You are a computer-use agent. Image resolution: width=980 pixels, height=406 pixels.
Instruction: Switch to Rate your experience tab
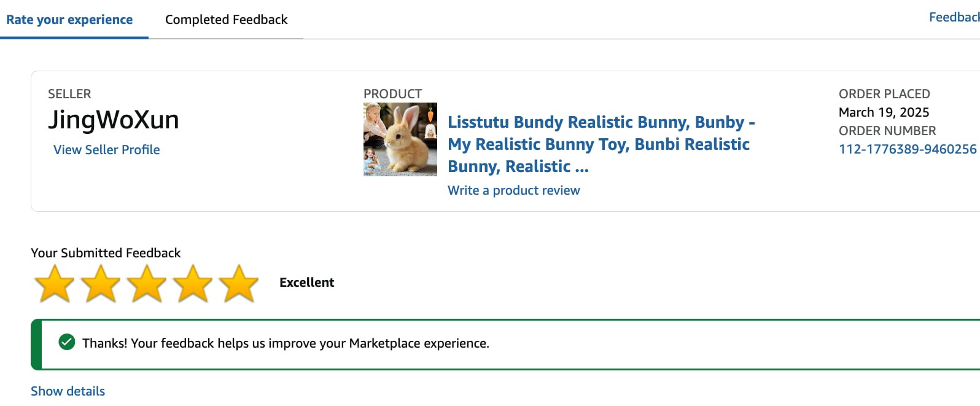tap(69, 20)
